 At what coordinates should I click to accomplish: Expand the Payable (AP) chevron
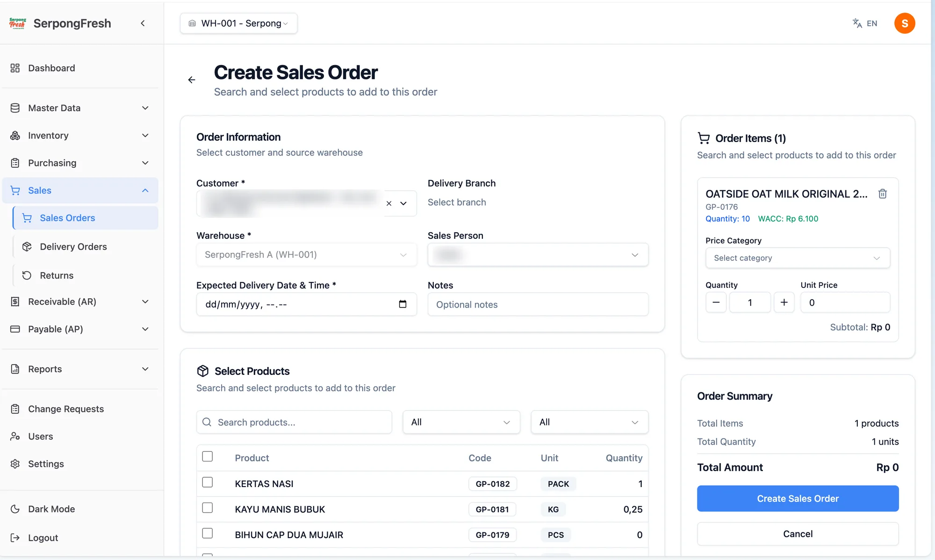pyautogui.click(x=145, y=329)
